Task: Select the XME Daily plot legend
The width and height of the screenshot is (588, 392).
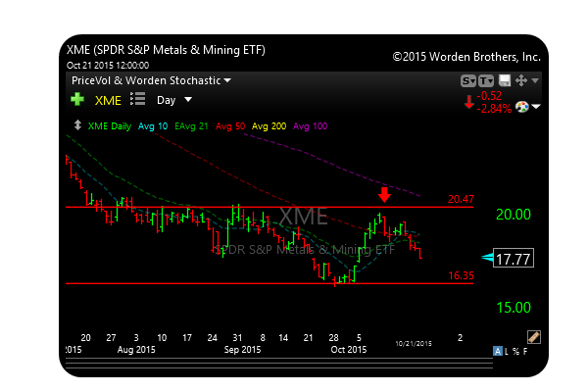Action: (x=110, y=126)
